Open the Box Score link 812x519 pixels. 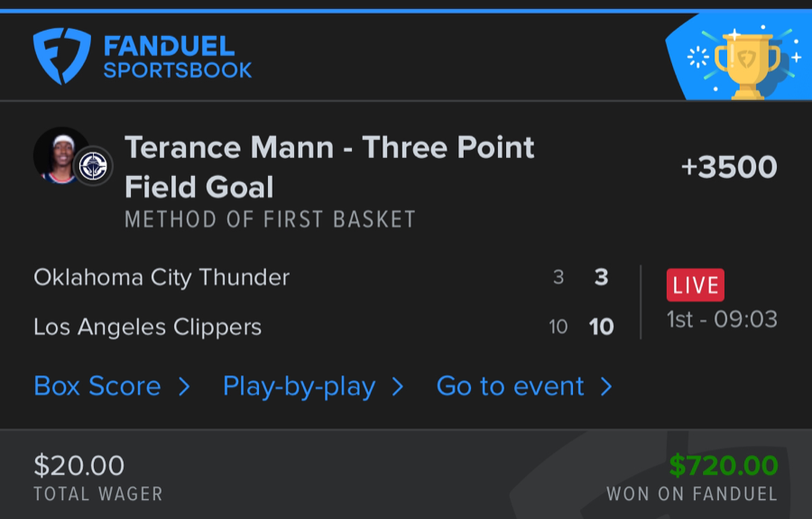[97, 386]
